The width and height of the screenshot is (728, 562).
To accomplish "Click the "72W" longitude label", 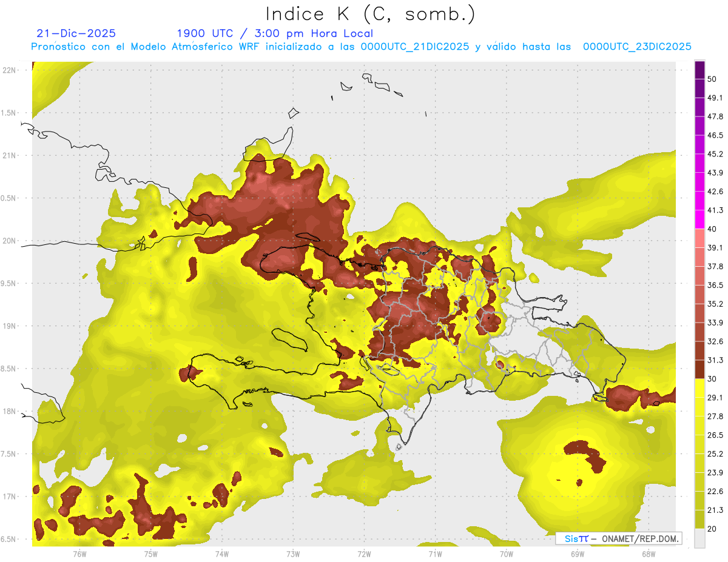I will click(364, 554).
